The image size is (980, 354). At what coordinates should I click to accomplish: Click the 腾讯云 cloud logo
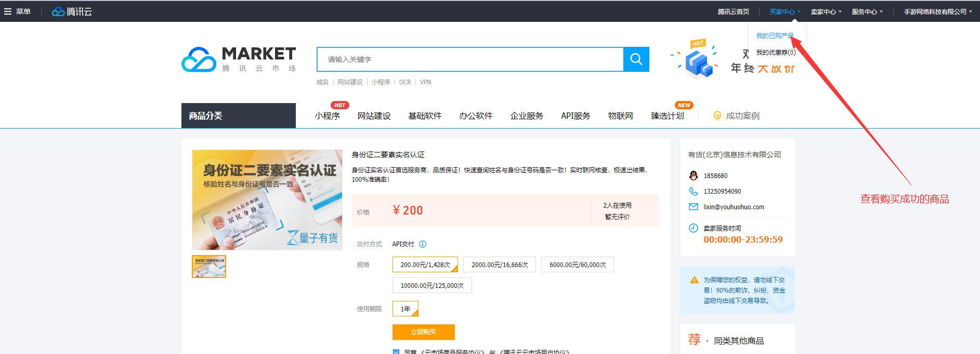(x=72, y=11)
